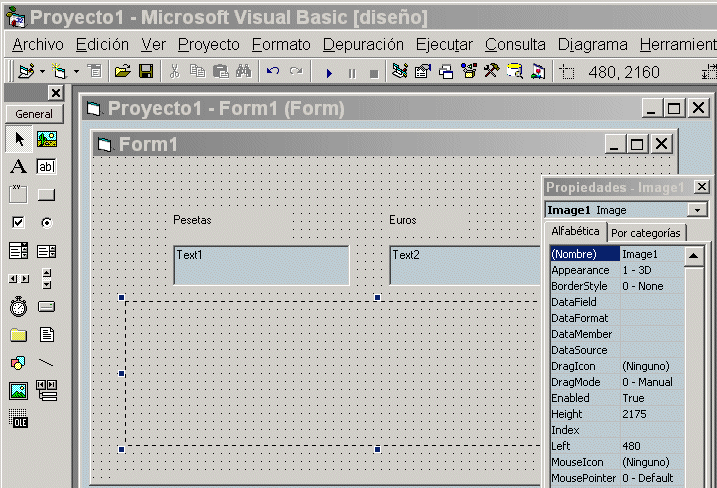Viewport: 717px width, 488px height.
Task: Open the Archivo menu
Action: tap(38, 44)
